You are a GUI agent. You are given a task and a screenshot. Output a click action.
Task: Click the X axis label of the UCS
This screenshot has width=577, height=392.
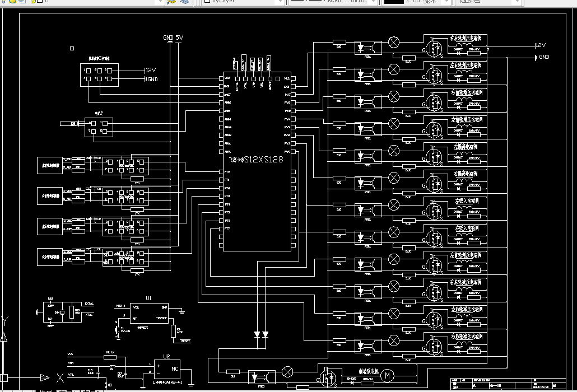pyautogui.click(x=60, y=377)
